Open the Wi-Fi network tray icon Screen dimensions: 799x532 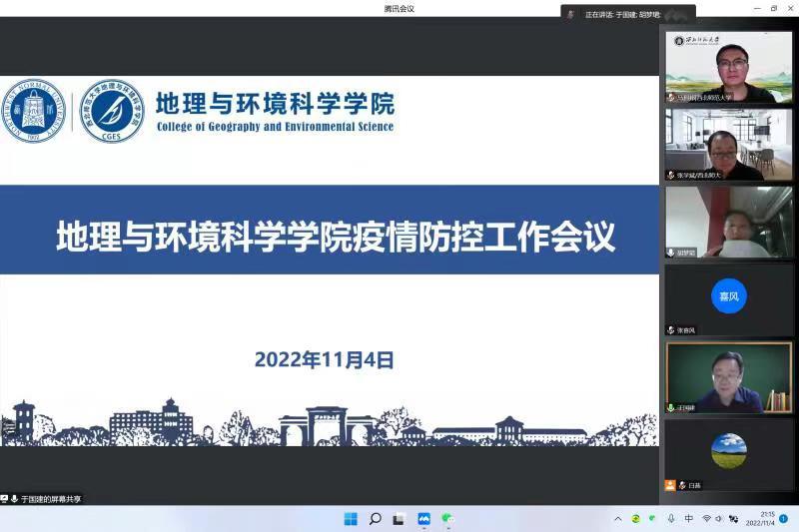[x=706, y=519]
